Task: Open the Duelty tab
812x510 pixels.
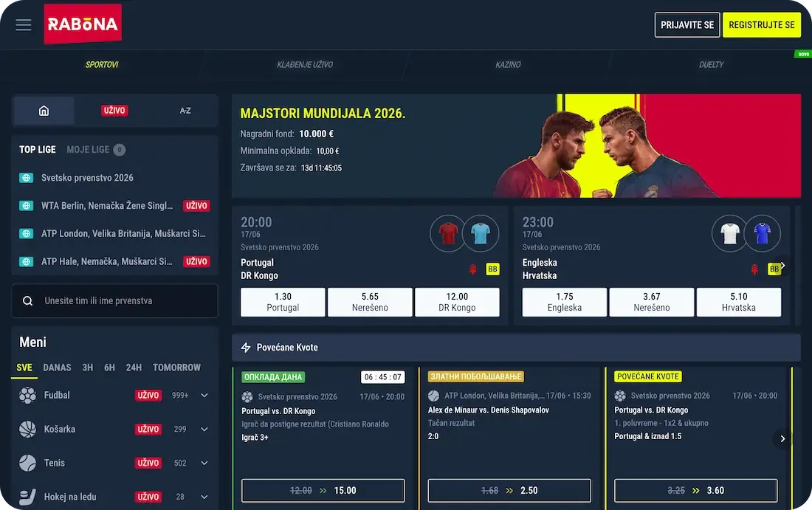Action: coord(712,65)
